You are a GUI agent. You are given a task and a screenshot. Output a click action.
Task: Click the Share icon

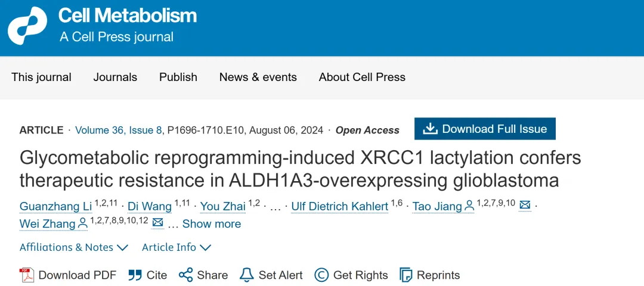click(x=186, y=275)
